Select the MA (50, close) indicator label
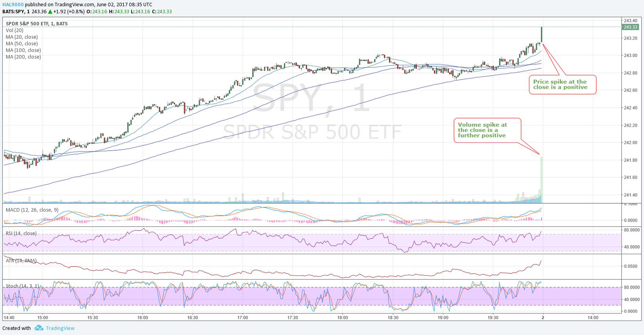 22,43
